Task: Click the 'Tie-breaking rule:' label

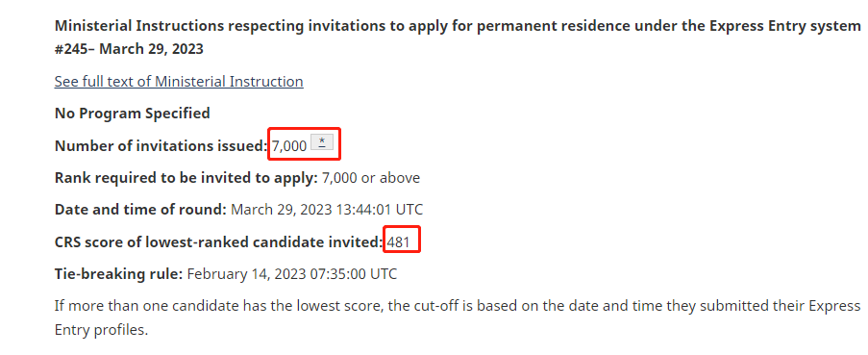Action: [x=118, y=274]
